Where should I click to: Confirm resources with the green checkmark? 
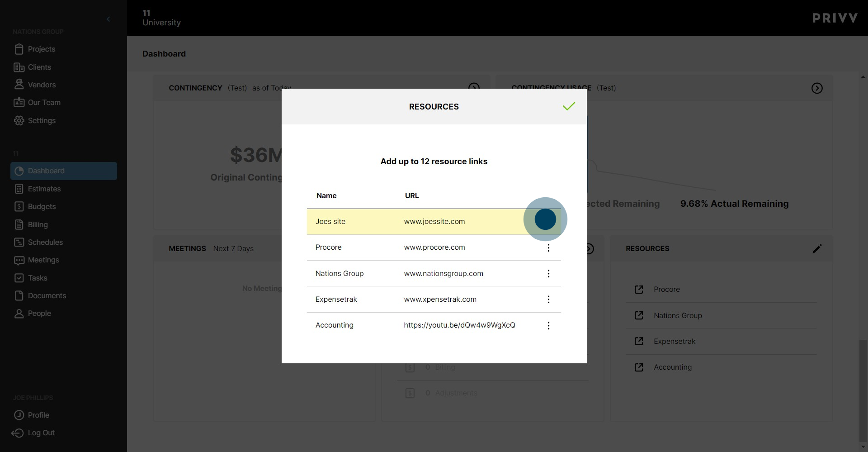[569, 106]
